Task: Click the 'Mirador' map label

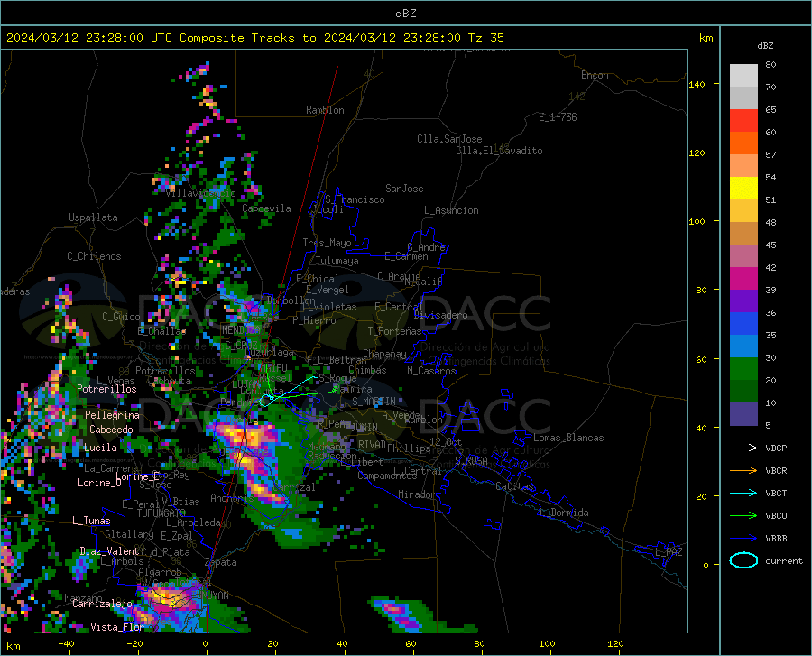Action: tap(416, 494)
